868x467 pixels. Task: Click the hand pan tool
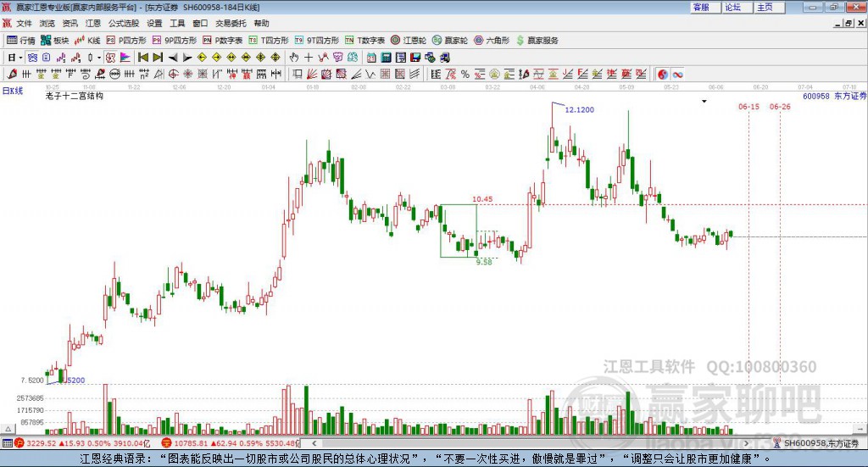tap(294, 58)
